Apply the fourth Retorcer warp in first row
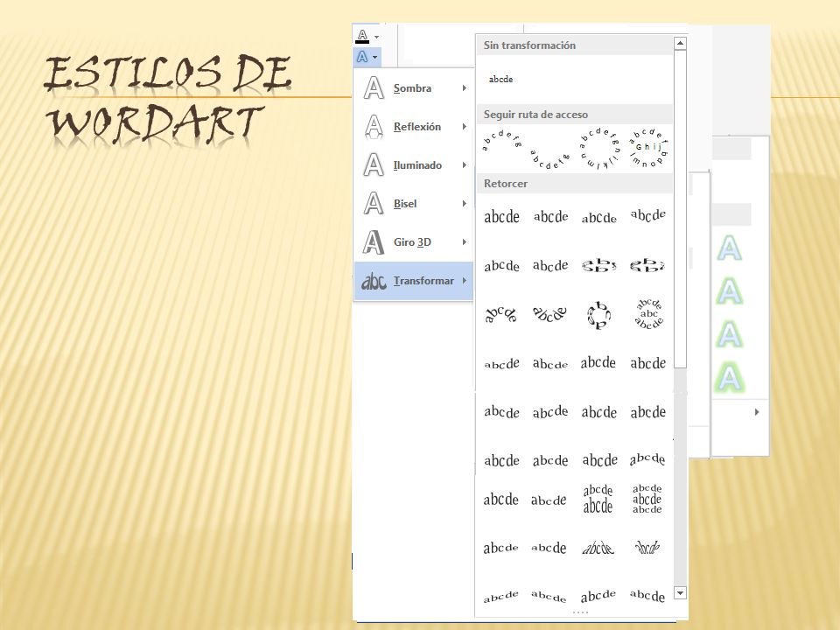This screenshot has height=630, width=840. point(648,215)
